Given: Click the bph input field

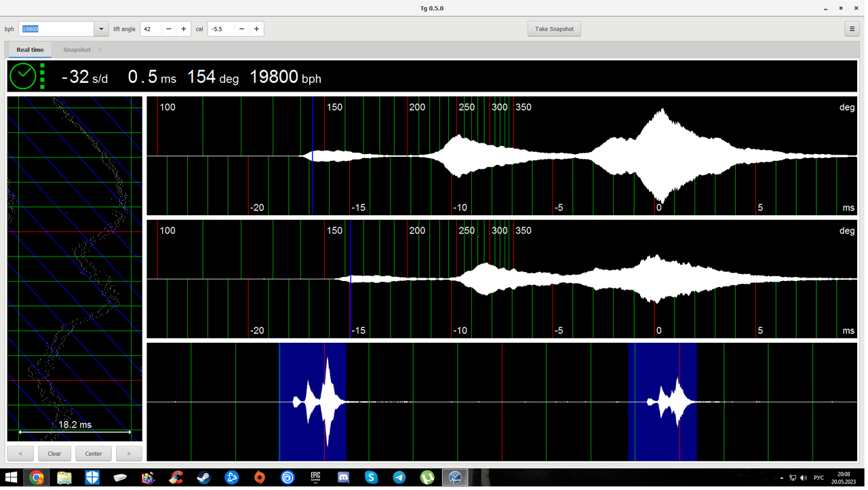Looking at the screenshot, I should pos(56,29).
